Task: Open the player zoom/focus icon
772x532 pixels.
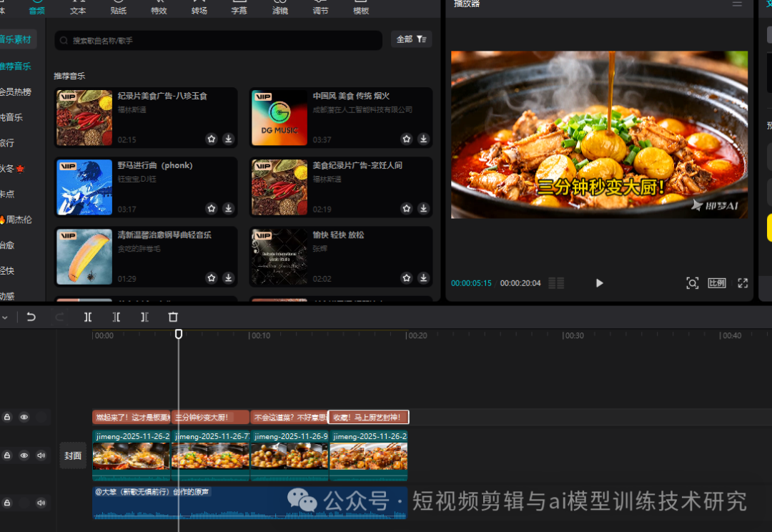Action: pos(692,283)
